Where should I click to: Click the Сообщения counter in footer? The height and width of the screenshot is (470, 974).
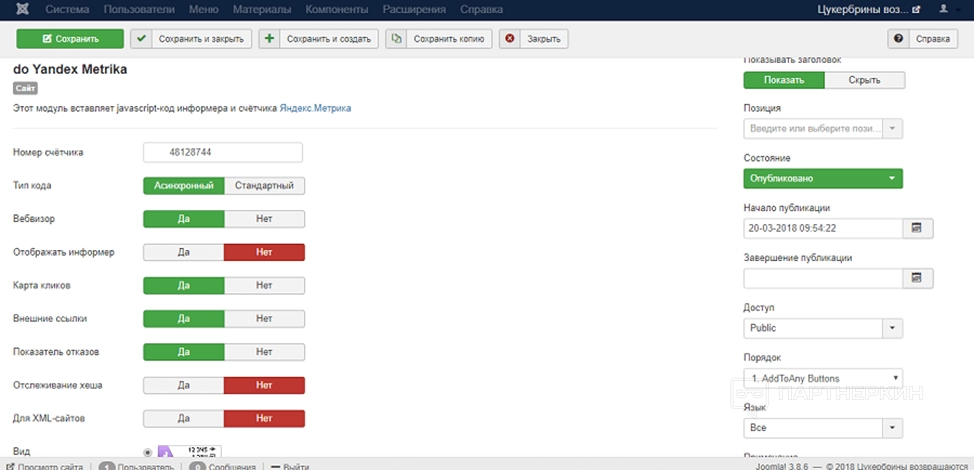tap(224, 466)
